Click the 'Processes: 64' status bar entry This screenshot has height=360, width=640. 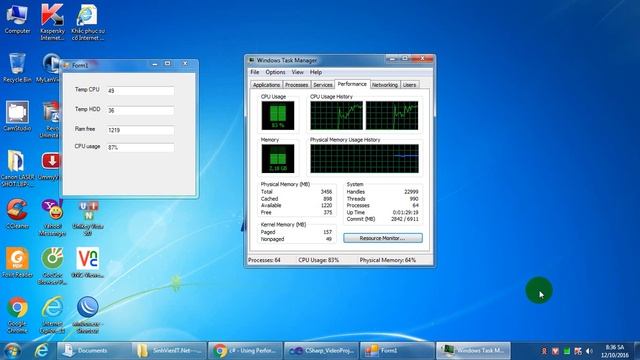click(264, 260)
